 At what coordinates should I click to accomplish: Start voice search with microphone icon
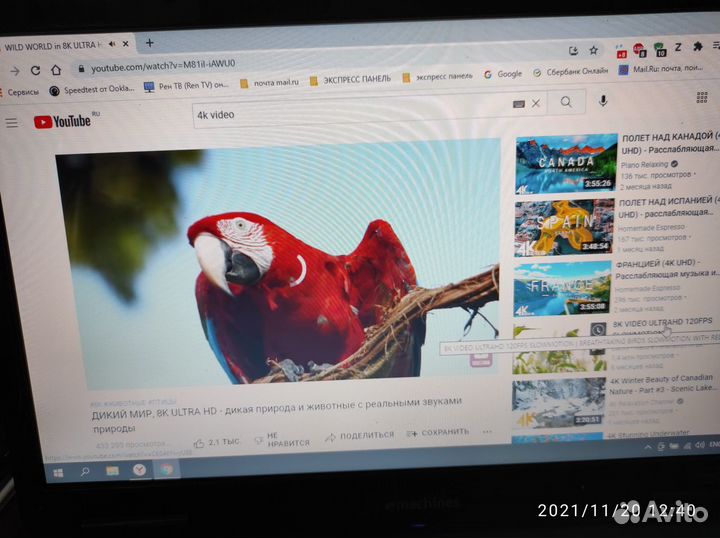[603, 102]
